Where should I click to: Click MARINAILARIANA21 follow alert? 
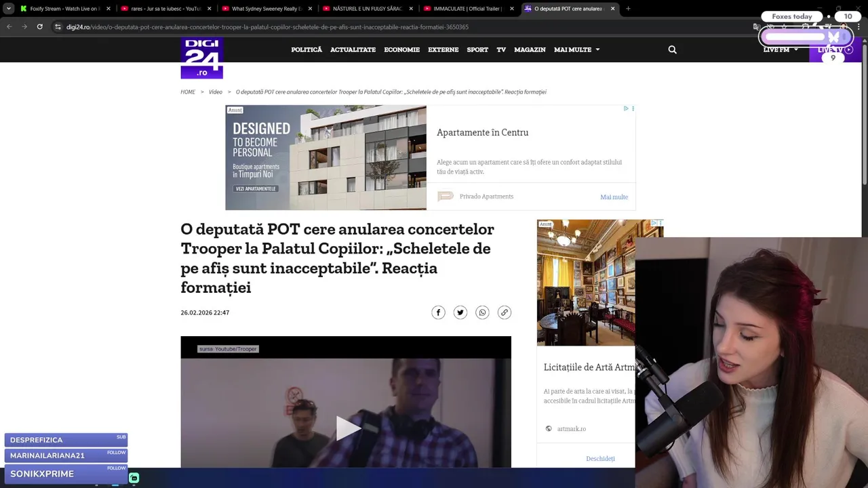pos(66,455)
